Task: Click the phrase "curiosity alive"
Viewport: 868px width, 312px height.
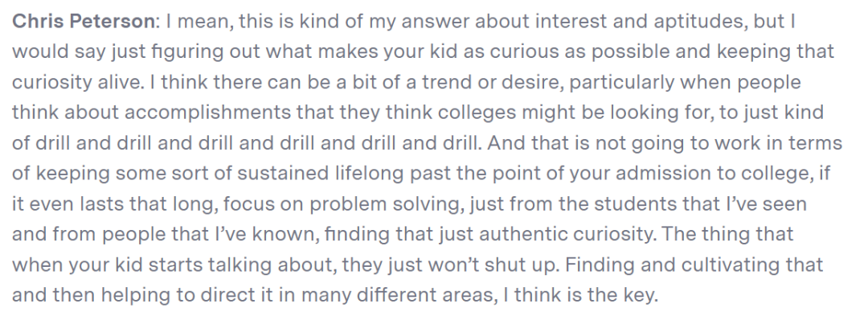Action: [76, 83]
